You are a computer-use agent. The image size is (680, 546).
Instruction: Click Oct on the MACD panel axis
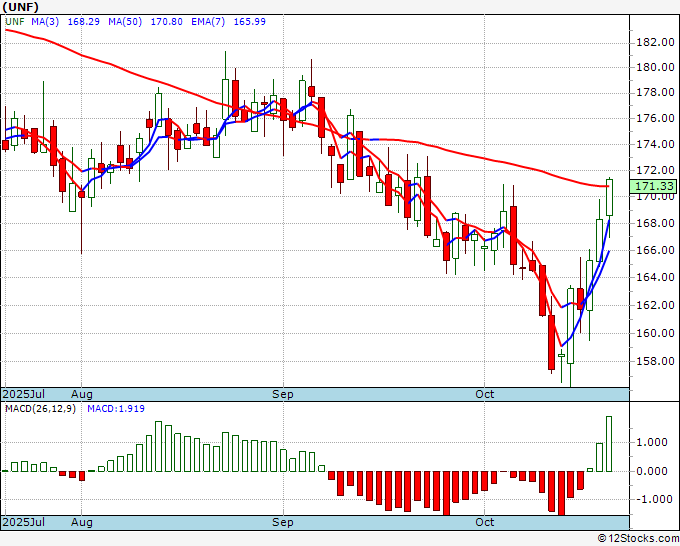484,522
